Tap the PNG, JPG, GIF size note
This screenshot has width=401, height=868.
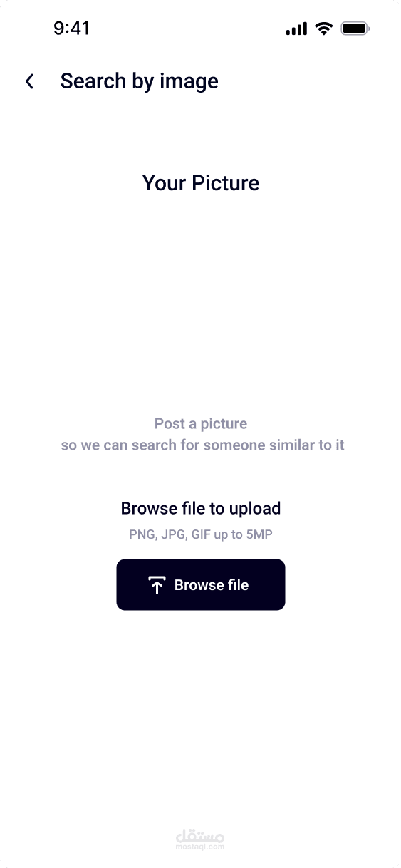pyautogui.click(x=201, y=534)
